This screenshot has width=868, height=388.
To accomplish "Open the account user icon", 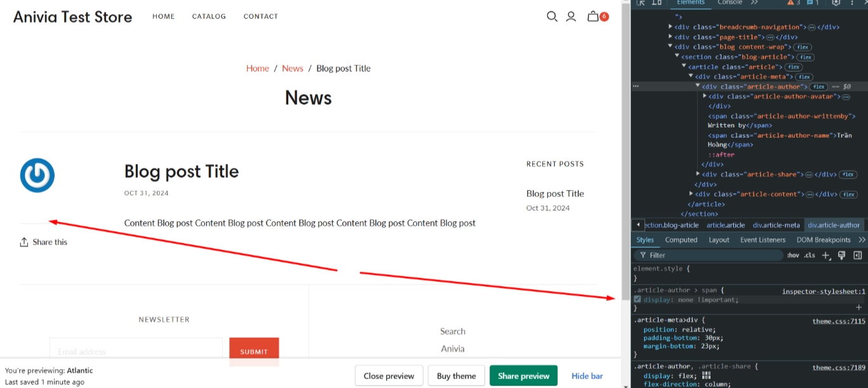I will pos(571,17).
